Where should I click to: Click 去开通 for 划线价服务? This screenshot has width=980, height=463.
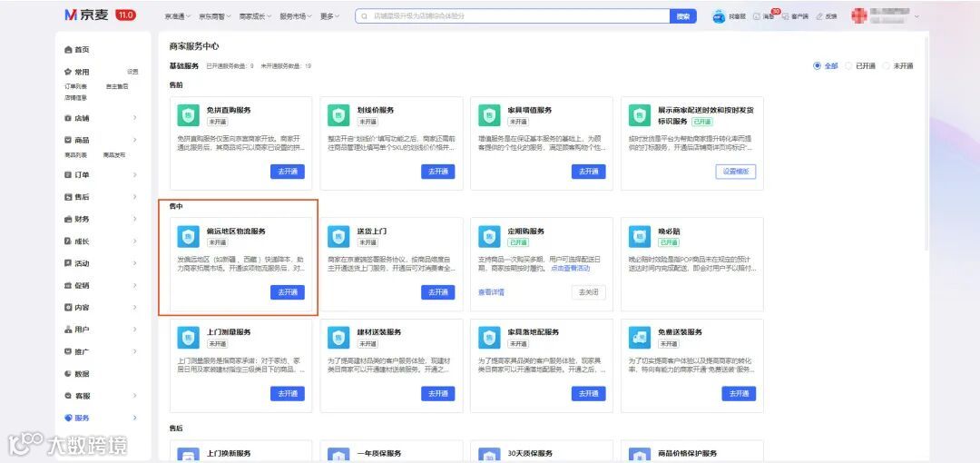click(x=438, y=172)
